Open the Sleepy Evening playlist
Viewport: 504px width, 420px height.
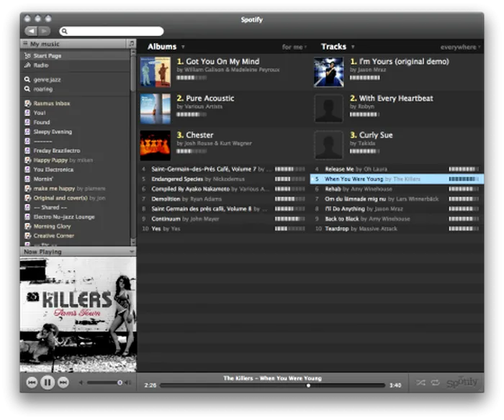[x=75, y=132]
